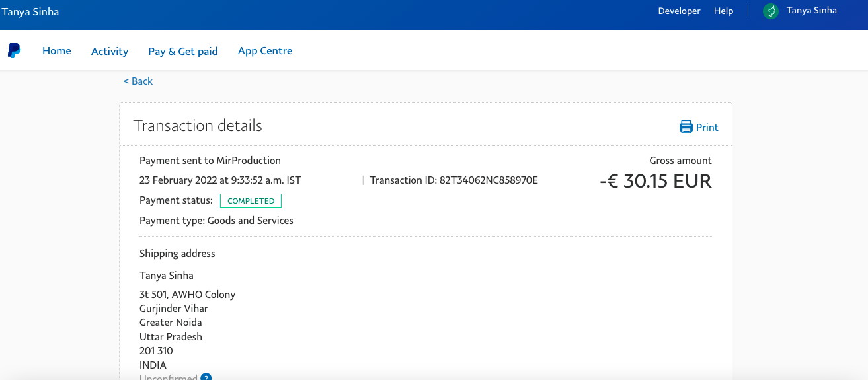Click the printer icon
The height and width of the screenshot is (380, 868).
(x=686, y=127)
